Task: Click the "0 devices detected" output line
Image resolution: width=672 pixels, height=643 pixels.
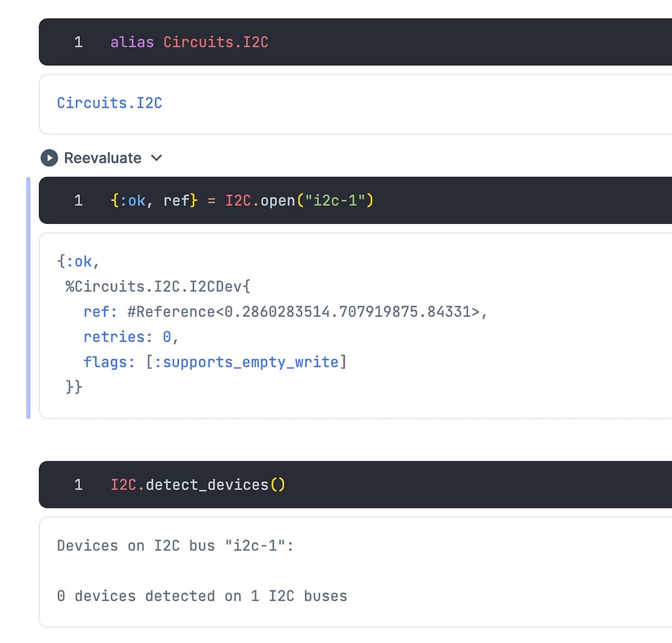Action: point(202,596)
